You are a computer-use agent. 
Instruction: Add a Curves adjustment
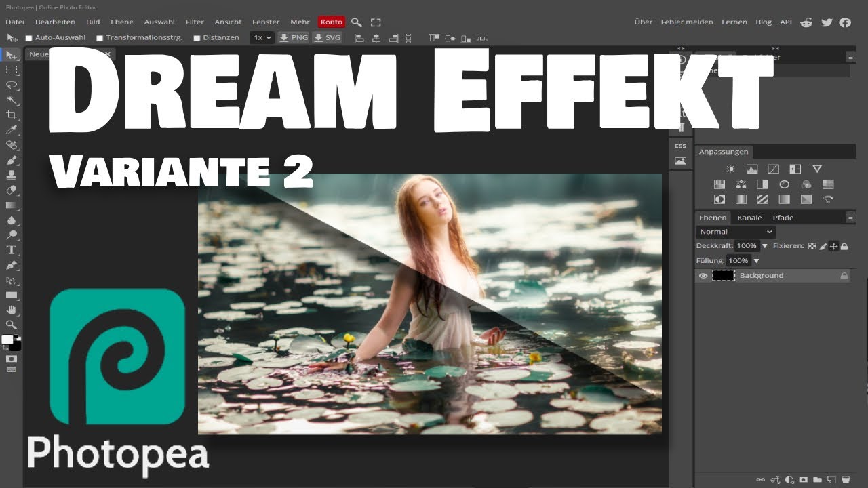773,169
